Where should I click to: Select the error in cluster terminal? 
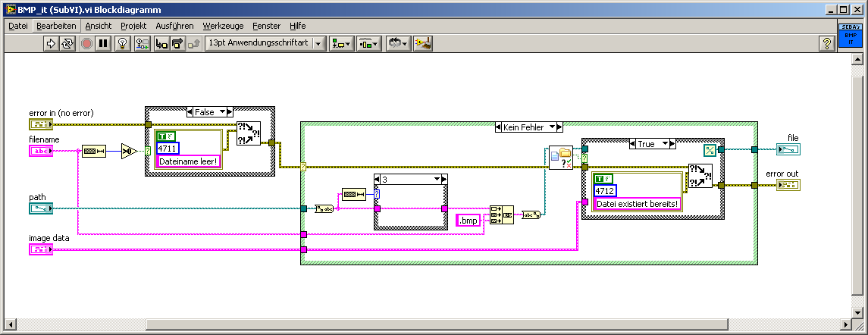41,124
